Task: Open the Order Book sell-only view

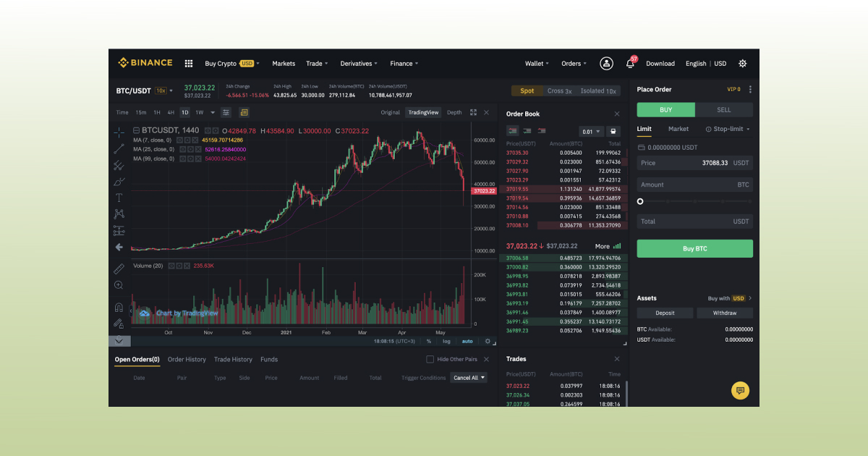Action: tap(541, 131)
